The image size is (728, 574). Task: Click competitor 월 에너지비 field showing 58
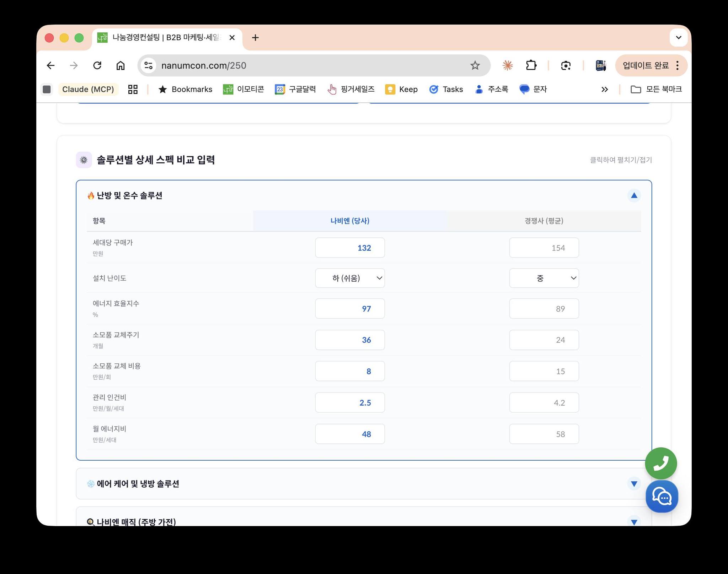click(544, 434)
